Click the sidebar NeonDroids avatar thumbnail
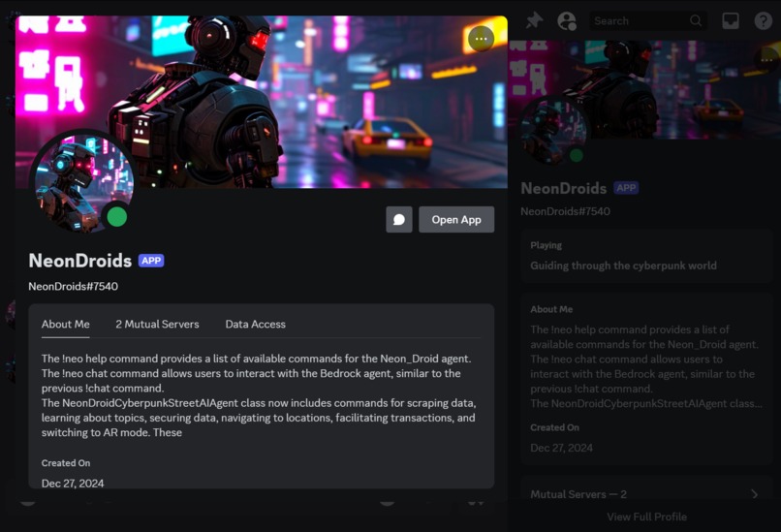Image resolution: width=781 pixels, height=532 pixels. [554, 131]
